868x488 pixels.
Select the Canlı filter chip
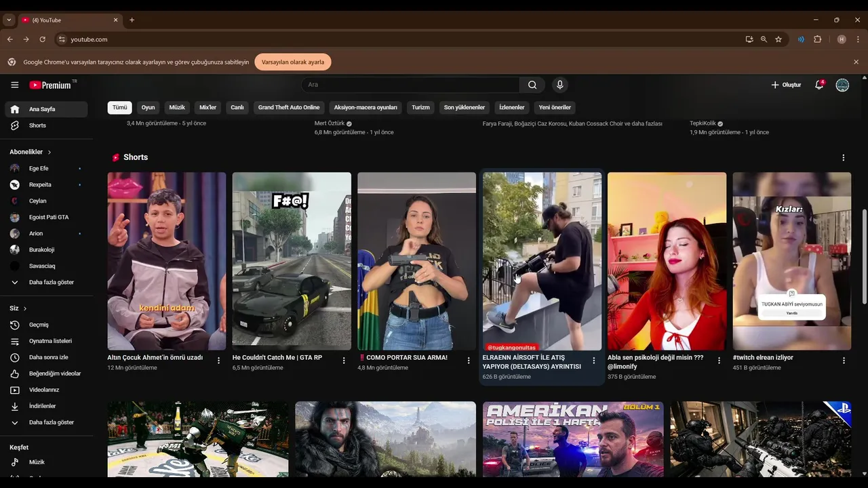click(237, 107)
